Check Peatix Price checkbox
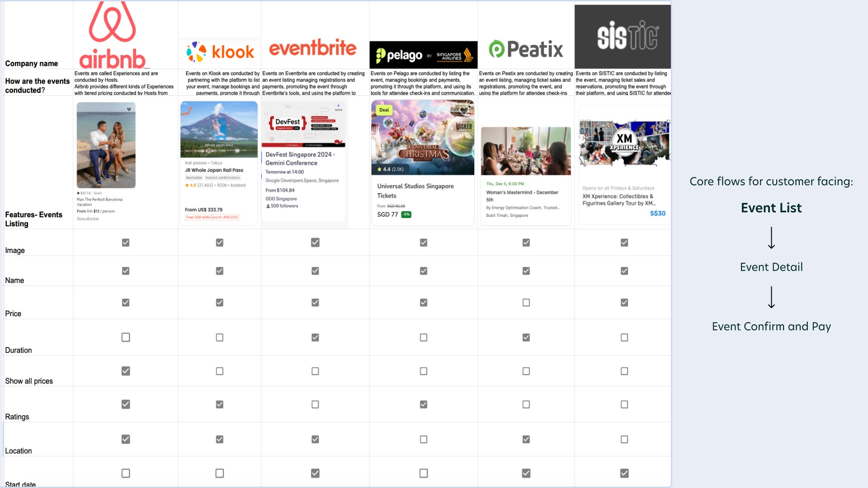Viewport: 868px width, 488px height. [x=526, y=303]
